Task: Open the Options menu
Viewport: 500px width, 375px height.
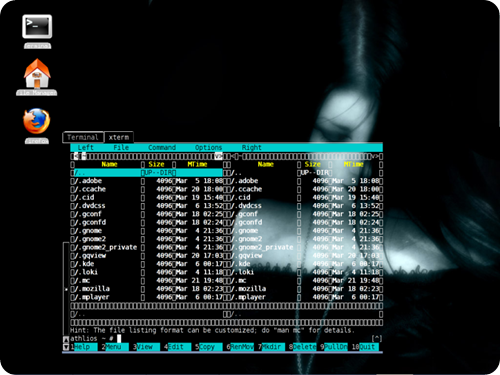Action: coord(208,148)
